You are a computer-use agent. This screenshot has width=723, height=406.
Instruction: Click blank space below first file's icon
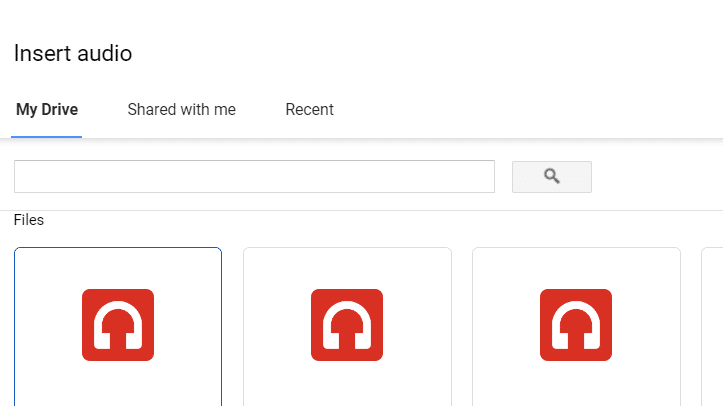click(118, 385)
